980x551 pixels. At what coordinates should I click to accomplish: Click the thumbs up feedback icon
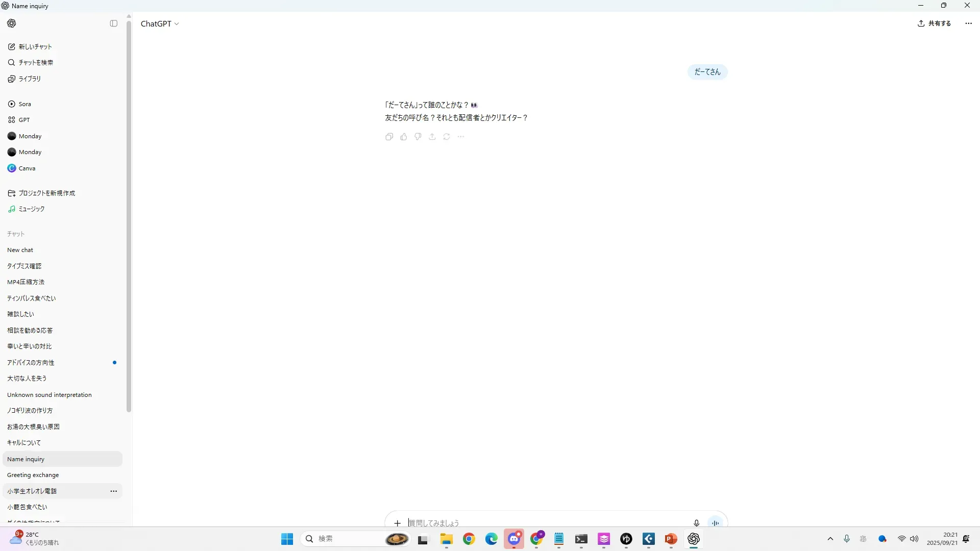[x=404, y=137]
